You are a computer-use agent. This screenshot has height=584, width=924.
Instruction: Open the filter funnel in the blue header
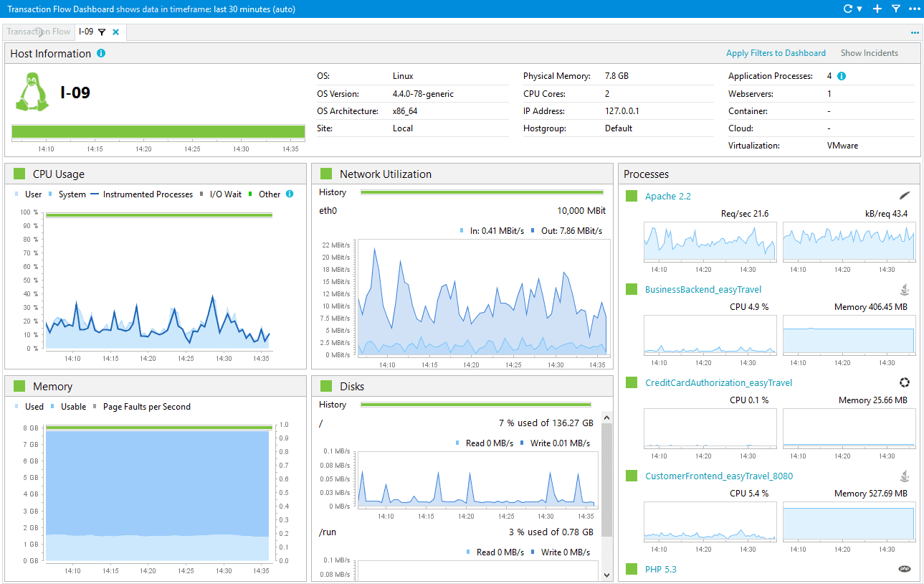tap(896, 9)
